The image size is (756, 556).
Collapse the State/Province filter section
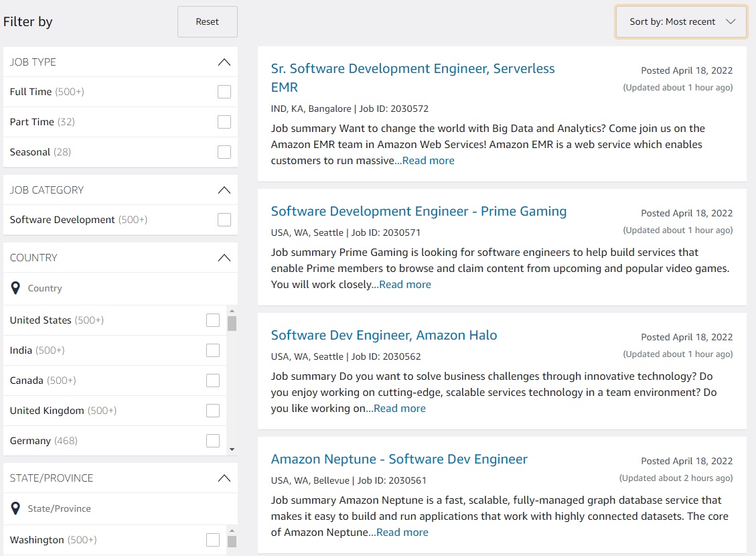(x=224, y=478)
